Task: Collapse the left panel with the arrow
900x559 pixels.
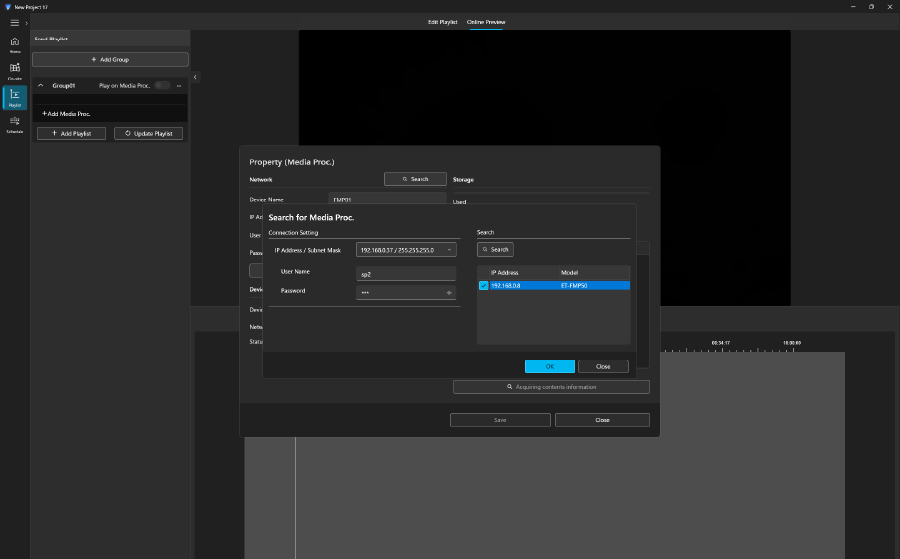Action: point(195,77)
